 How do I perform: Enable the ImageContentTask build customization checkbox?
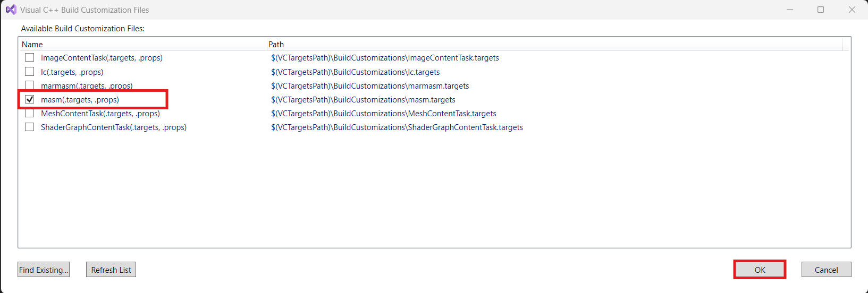click(x=30, y=57)
